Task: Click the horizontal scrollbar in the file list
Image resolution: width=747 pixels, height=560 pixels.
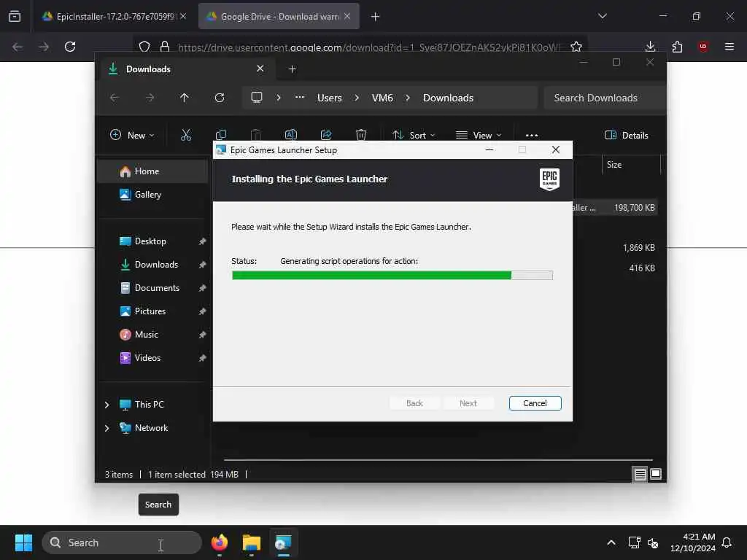Action: 438,460
